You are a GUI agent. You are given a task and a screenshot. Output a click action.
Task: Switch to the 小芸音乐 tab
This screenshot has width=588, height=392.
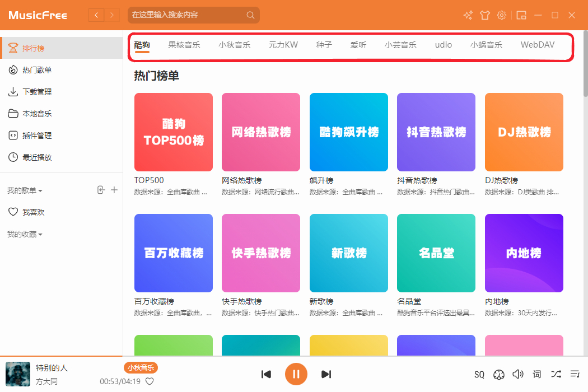pos(400,45)
